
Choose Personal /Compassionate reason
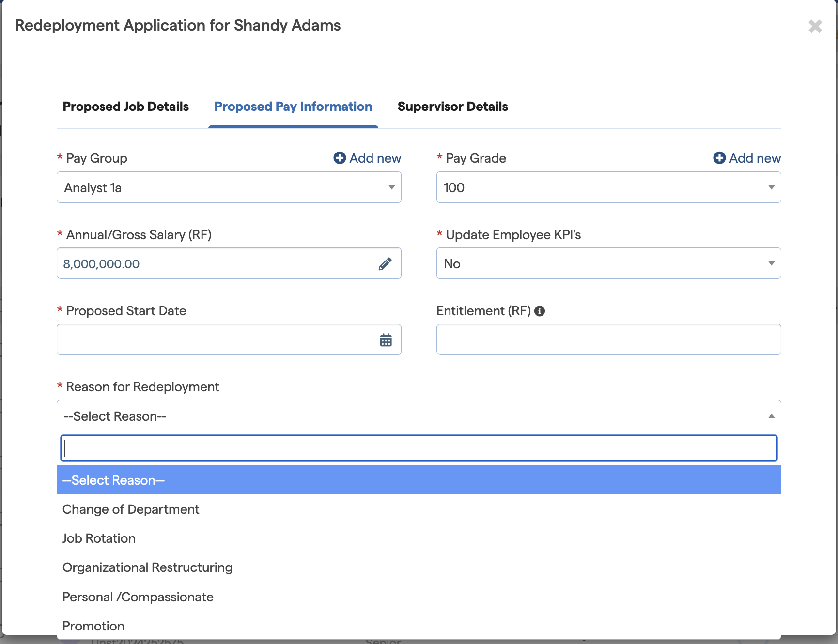coord(419,597)
